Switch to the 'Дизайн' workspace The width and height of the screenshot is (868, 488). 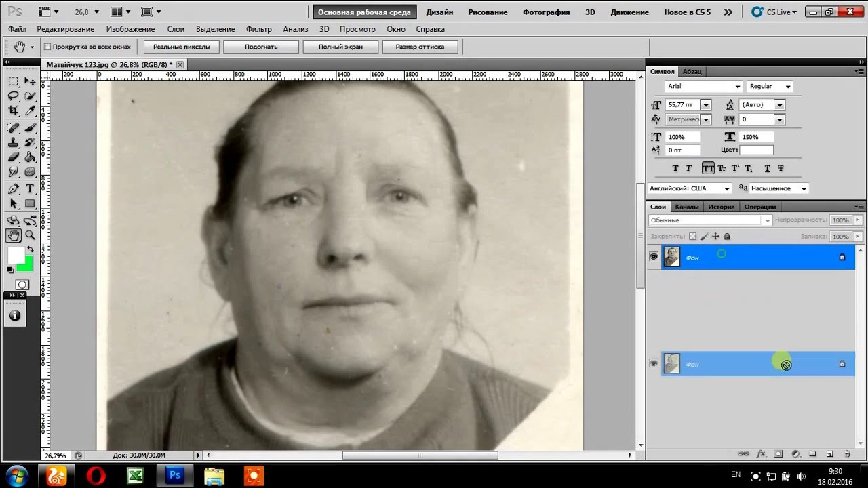(x=439, y=12)
